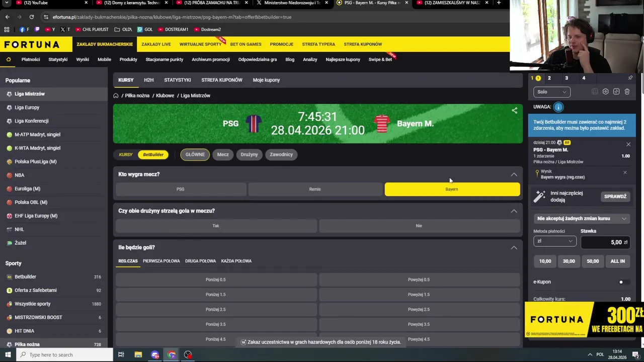Screen dimensions: 644x362
Task: Open odds change acceptance dropdown
Action: [582, 219]
